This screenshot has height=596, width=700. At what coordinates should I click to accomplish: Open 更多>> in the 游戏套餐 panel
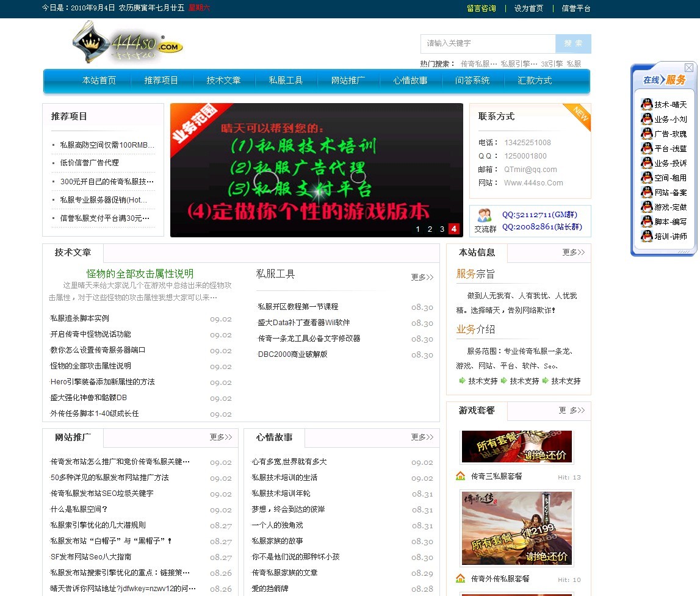(x=572, y=411)
